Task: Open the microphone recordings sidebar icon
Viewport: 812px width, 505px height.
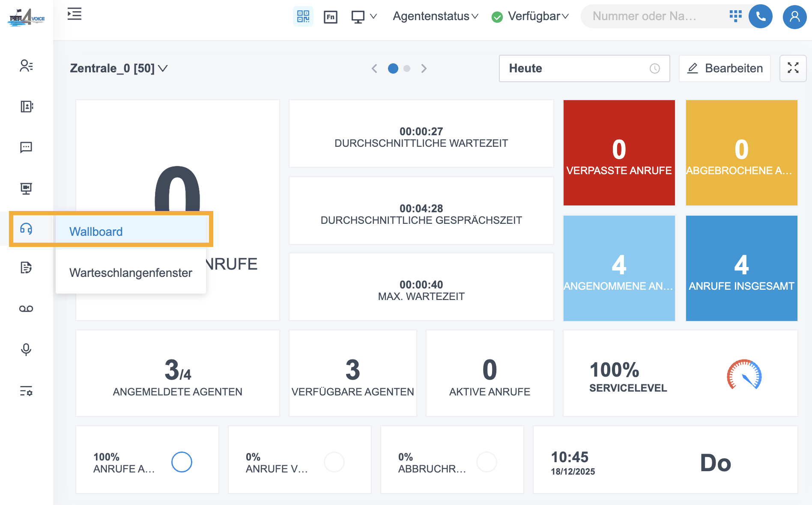Action: pos(26,350)
